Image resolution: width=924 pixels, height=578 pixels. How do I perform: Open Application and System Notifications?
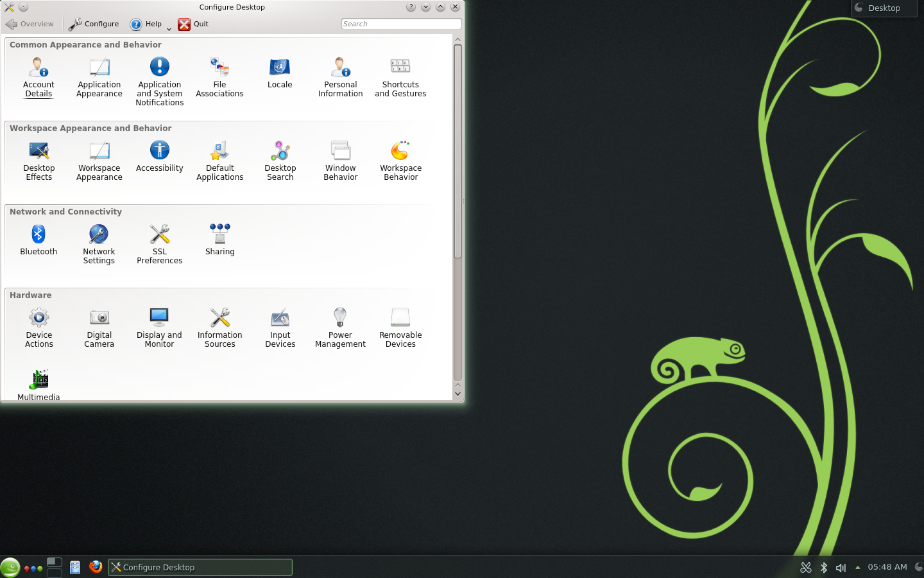[x=159, y=82]
